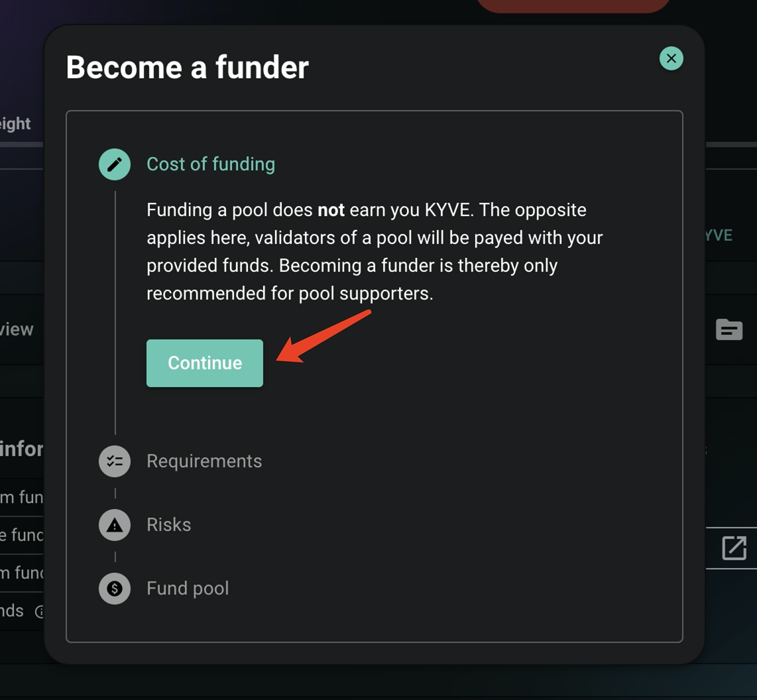Click the funding cost description paragraph
The image size is (757, 700).
click(x=375, y=252)
